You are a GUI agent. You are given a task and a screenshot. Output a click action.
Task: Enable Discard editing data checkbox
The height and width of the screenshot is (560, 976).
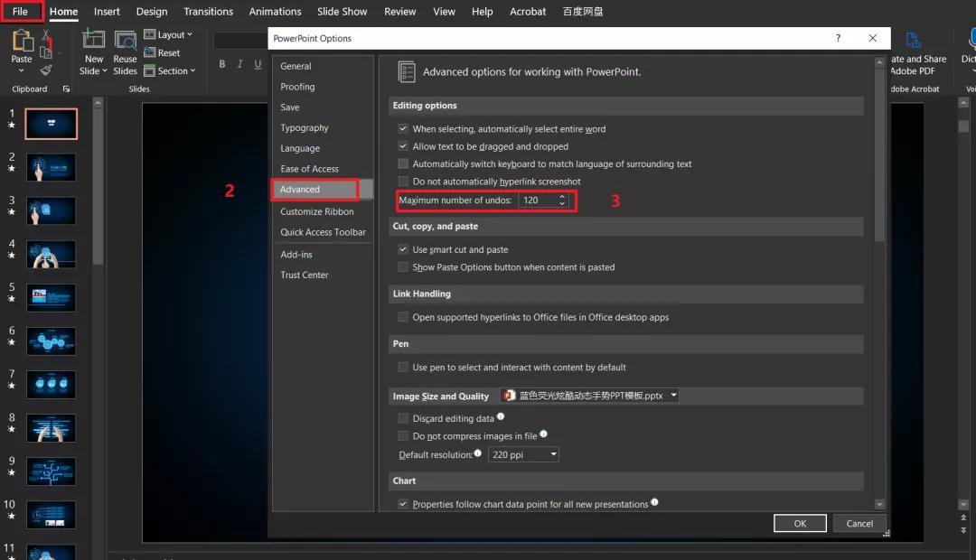tap(403, 419)
